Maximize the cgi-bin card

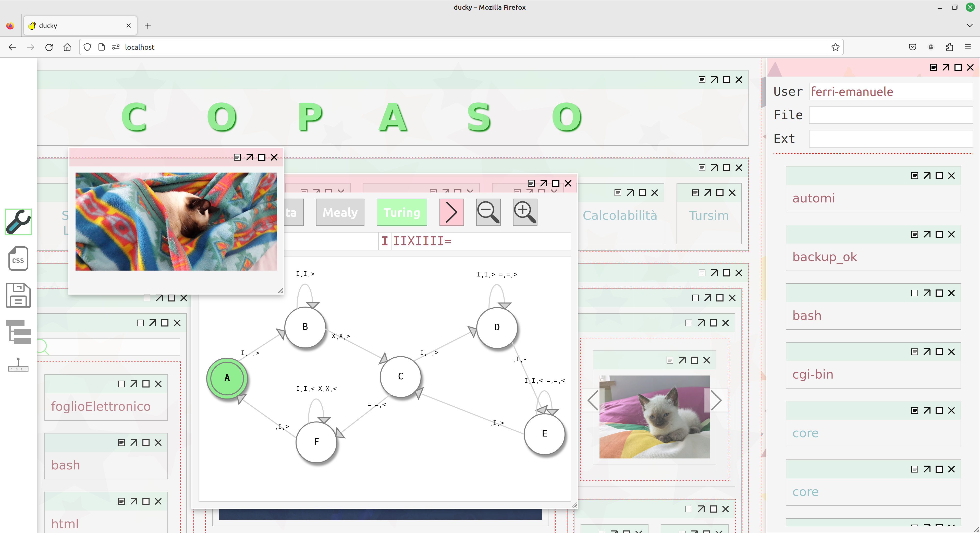[939, 352]
